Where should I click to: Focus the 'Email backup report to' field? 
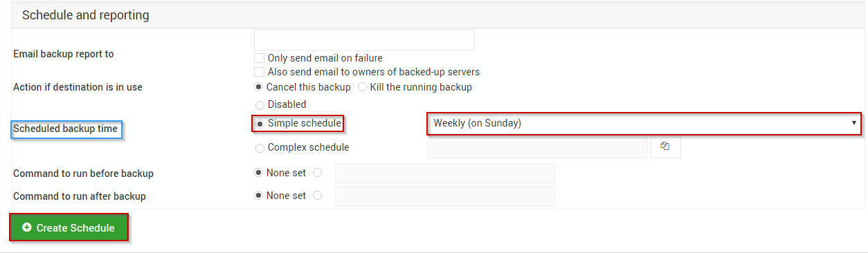[x=364, y=40]
